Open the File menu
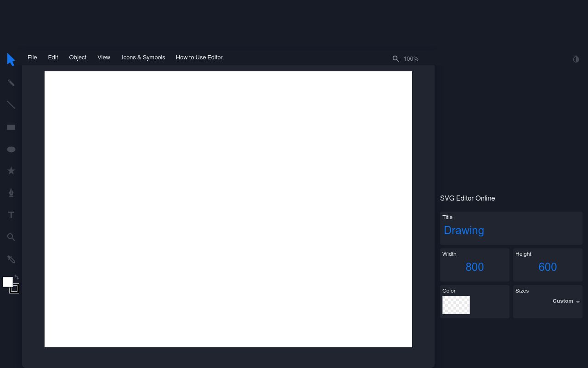Screen dimensions: 588x368 [32, 57]
